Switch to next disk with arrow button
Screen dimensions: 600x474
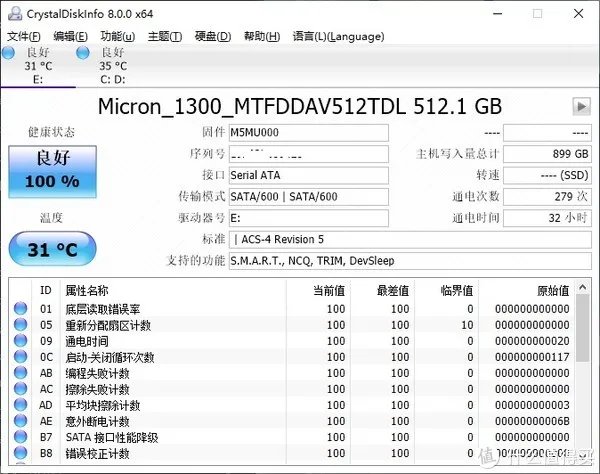tap(581, 106)
